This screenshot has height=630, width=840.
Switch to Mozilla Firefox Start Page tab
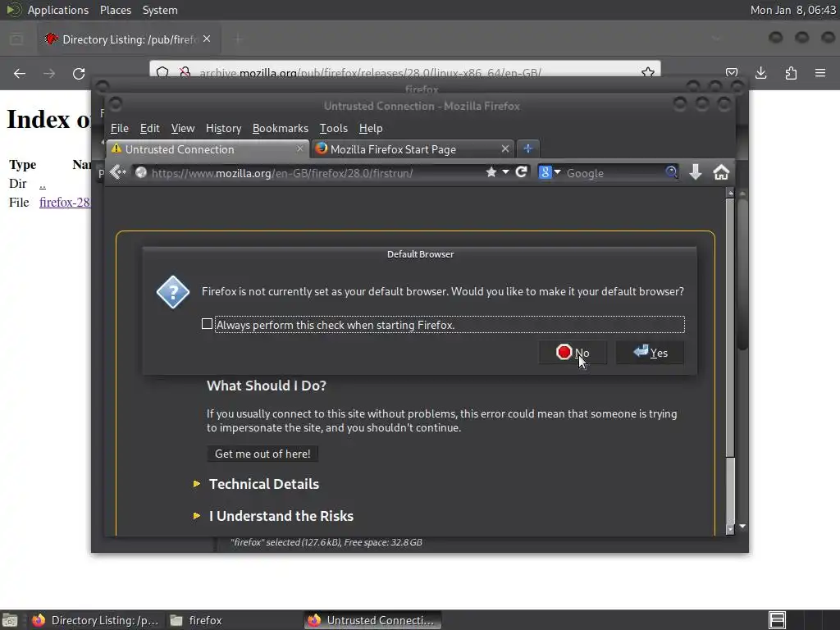[x=412, y=149]
